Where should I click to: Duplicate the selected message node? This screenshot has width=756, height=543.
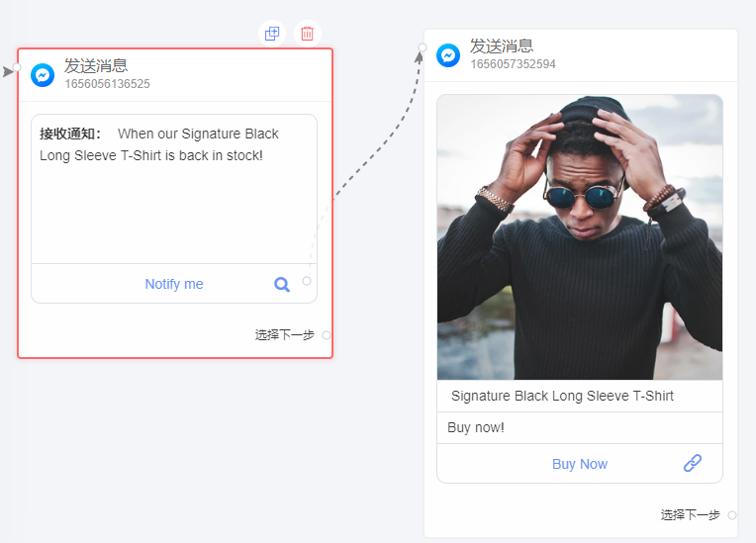pyautogui.click(x=272, y=34)
